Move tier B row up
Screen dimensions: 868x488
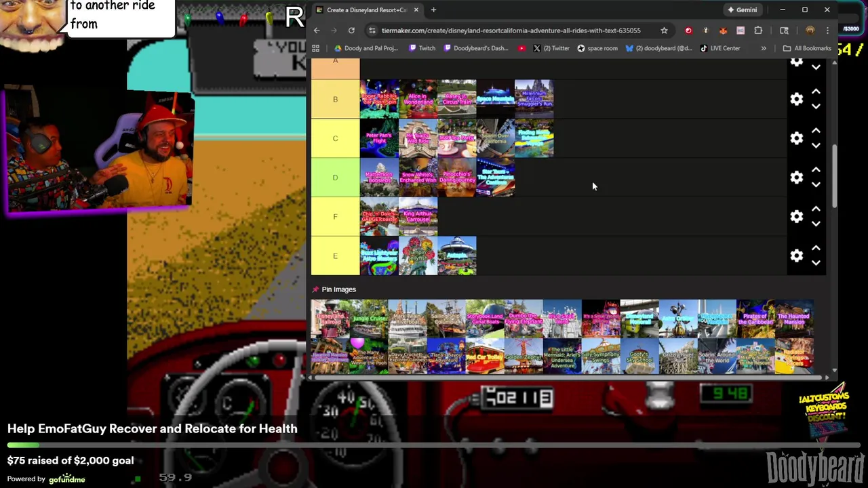pyautogui.click(x=816, y=91)
